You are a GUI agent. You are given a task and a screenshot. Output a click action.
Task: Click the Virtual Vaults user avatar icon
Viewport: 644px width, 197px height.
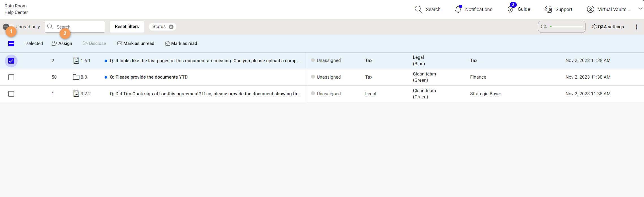(x=590, y=9)
